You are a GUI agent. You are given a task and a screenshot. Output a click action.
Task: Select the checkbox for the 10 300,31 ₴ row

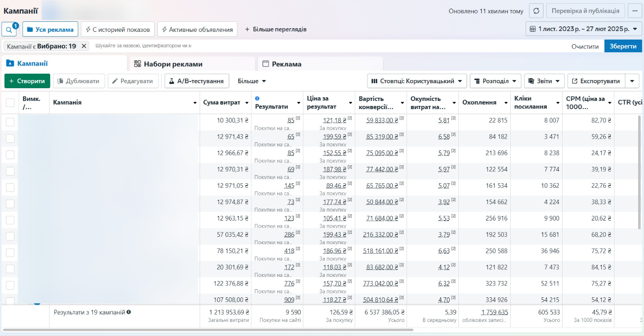(x=10, y=122)
